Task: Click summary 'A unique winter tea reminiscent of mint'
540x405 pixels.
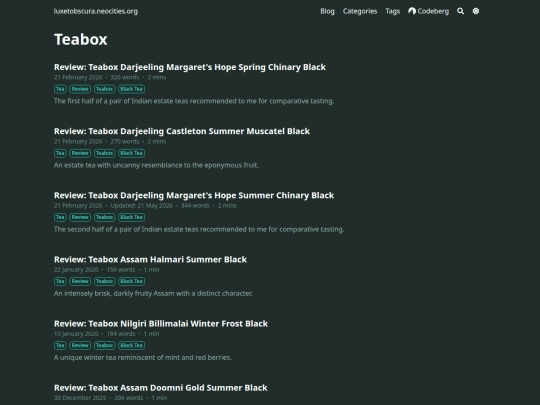Action: (143, 357)
